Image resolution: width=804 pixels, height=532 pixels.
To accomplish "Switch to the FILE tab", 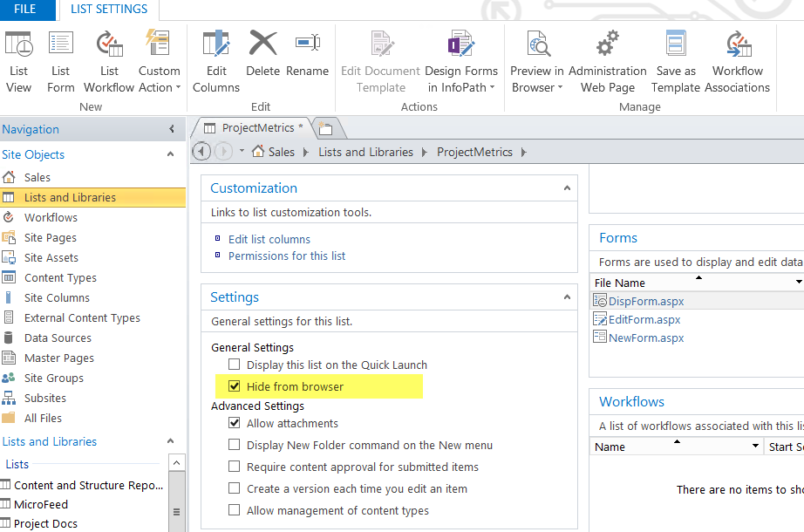I will pos(26,10).
